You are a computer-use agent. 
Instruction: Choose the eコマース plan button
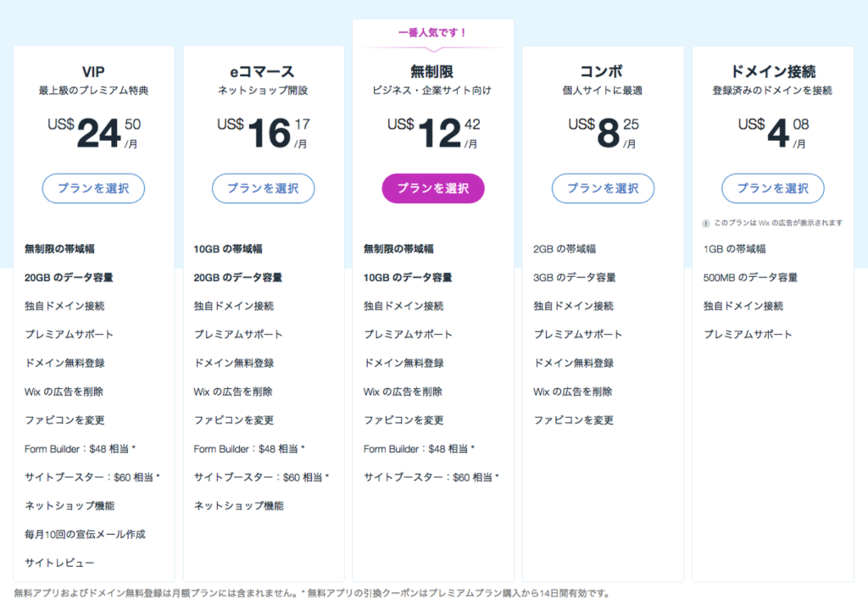pos(263,188)
